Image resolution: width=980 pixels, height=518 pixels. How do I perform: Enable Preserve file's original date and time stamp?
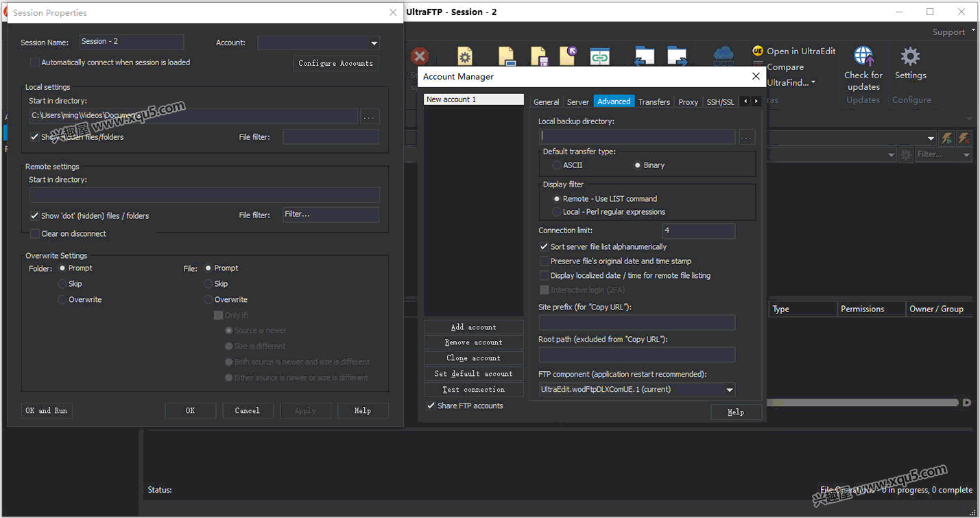(545, 261)
